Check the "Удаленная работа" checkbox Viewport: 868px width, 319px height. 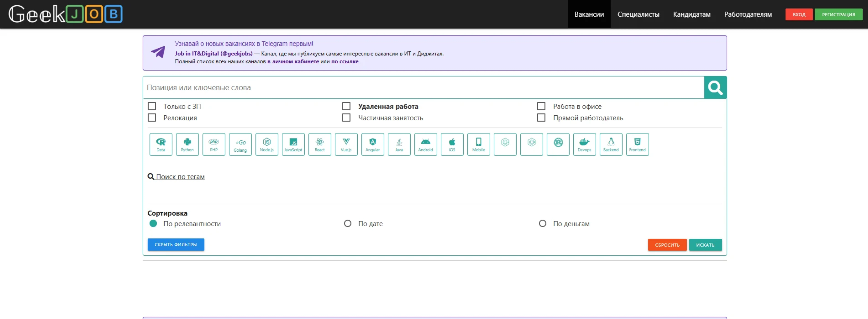[346, 106]
